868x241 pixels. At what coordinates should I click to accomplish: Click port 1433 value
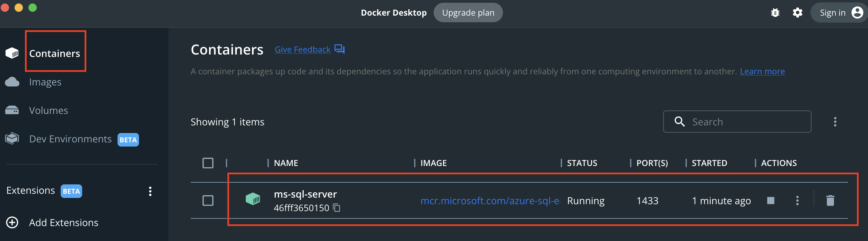[647, 201]
